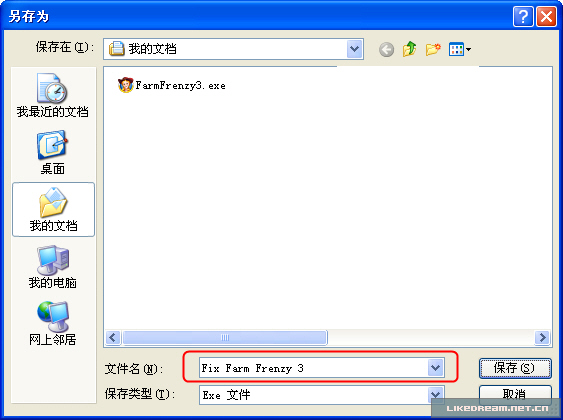
Task: Expand the 保存类型 (Save as type) dropdown
Action: pyautogui.click(x=435, y=395)
